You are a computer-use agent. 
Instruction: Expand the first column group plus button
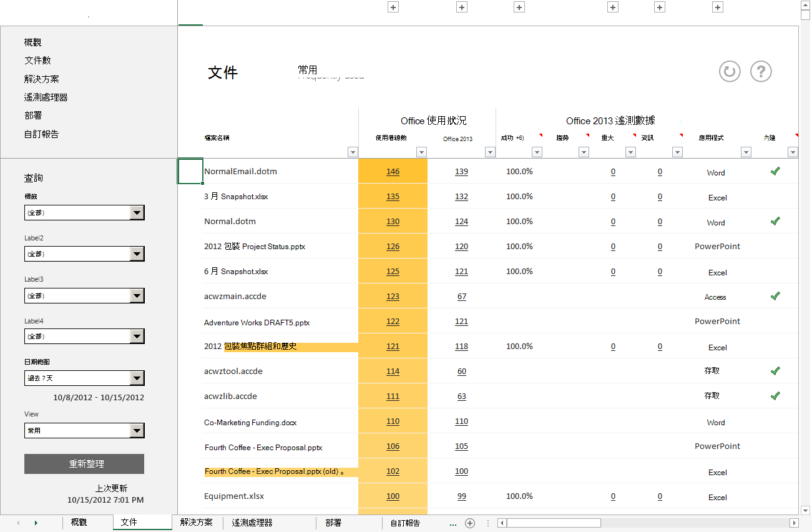coord(393,7)
